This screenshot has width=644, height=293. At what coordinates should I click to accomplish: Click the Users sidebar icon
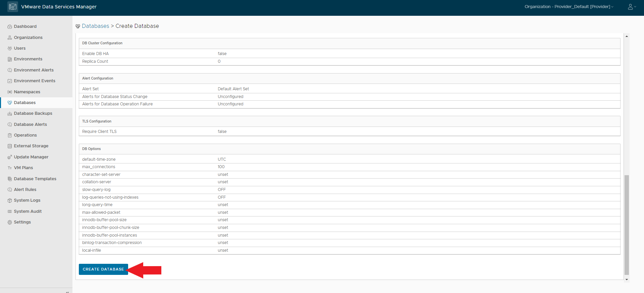(x=10, y=48)
